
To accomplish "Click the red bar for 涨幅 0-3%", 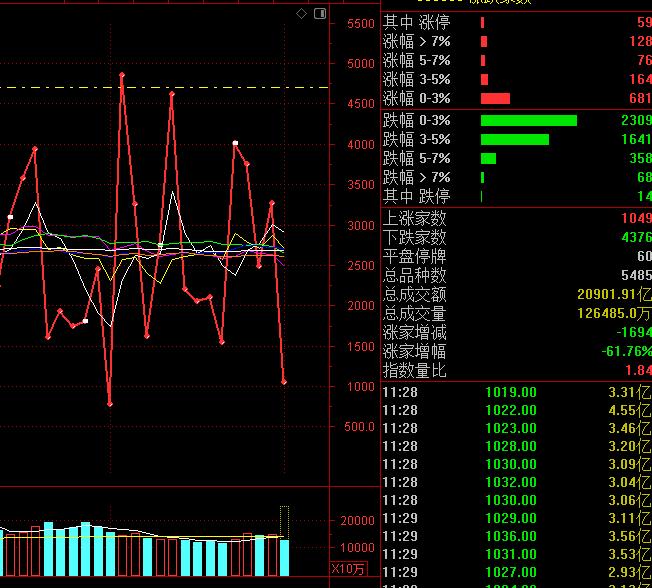I will click(495, 99).
